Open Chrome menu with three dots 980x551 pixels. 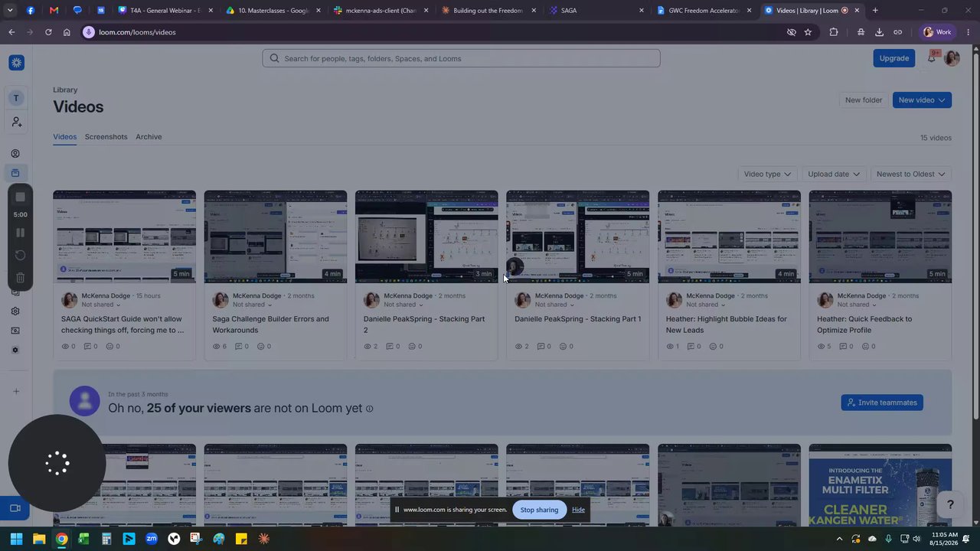click(x=969, y=32)
